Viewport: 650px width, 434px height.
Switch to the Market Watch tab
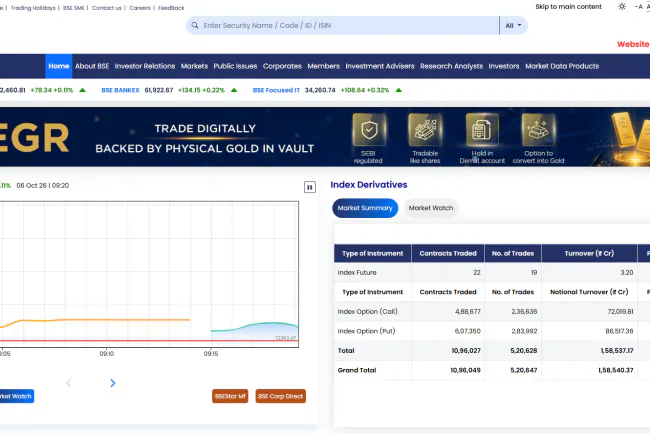431,208
